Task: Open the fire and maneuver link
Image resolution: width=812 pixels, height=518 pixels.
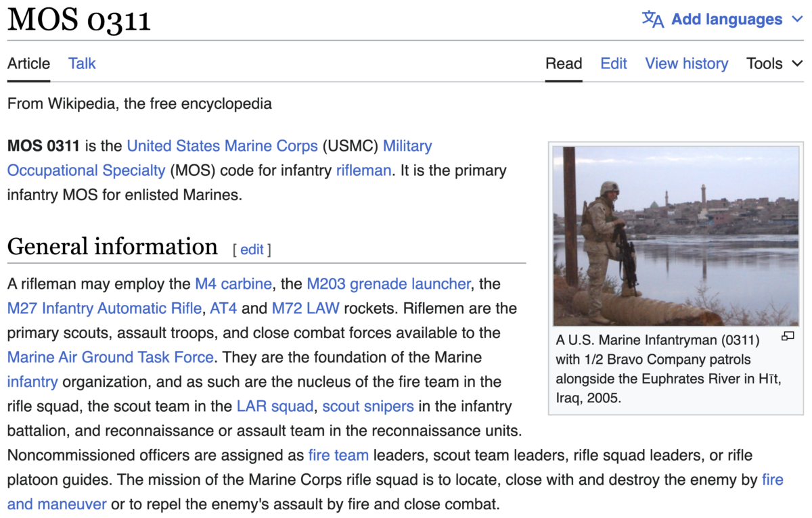Action: (x=57, y=504)
